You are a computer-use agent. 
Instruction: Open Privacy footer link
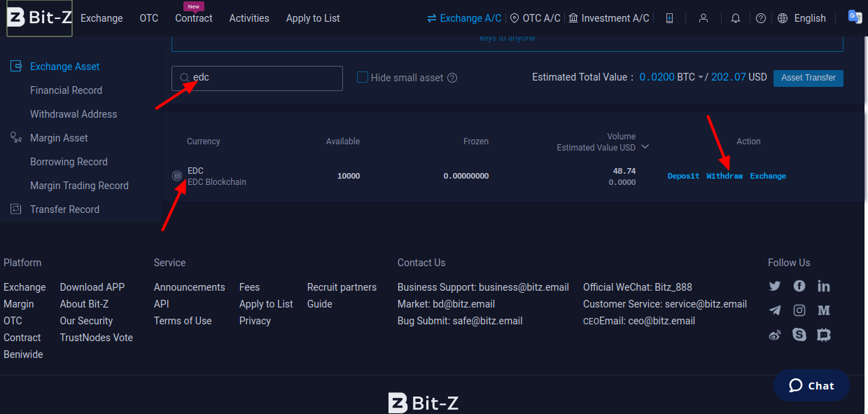pos(255,321)
